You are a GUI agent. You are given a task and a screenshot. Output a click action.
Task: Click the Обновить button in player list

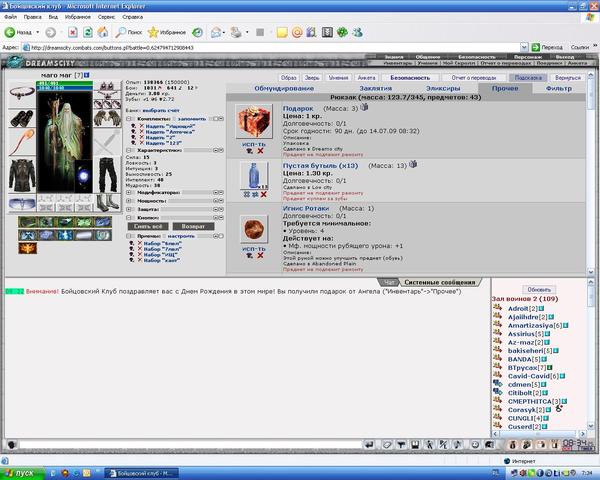click(539, 290)
